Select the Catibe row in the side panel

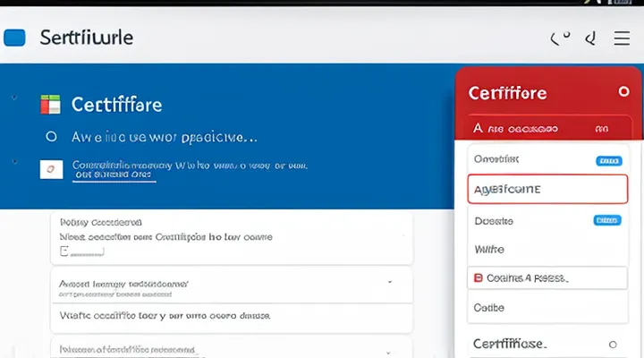click(489, 307)
